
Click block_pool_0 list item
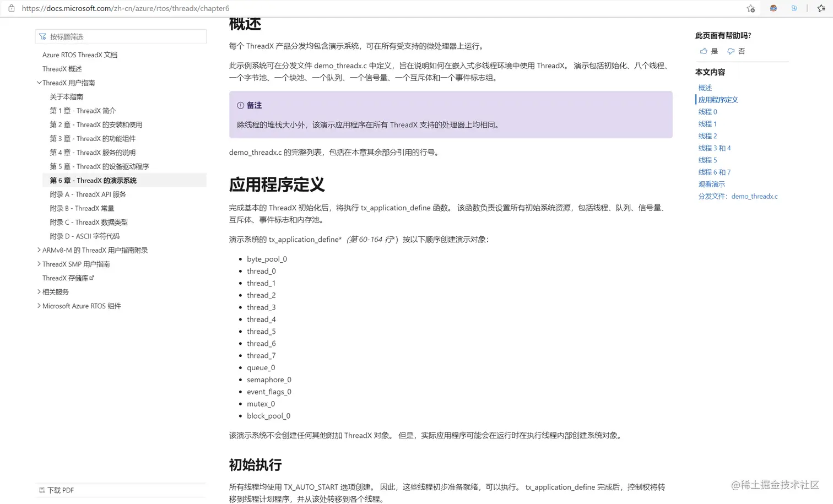[268, 416]
